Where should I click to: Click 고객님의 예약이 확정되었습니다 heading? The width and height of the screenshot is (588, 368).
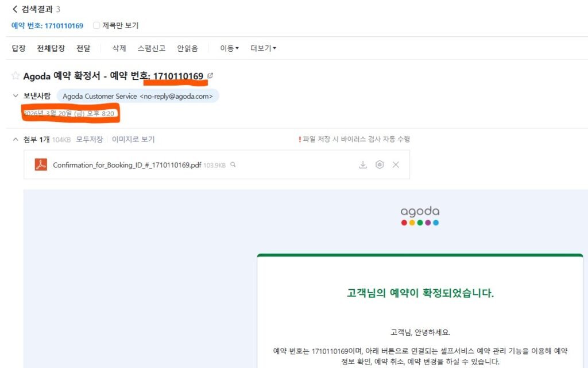click(420, 293)
